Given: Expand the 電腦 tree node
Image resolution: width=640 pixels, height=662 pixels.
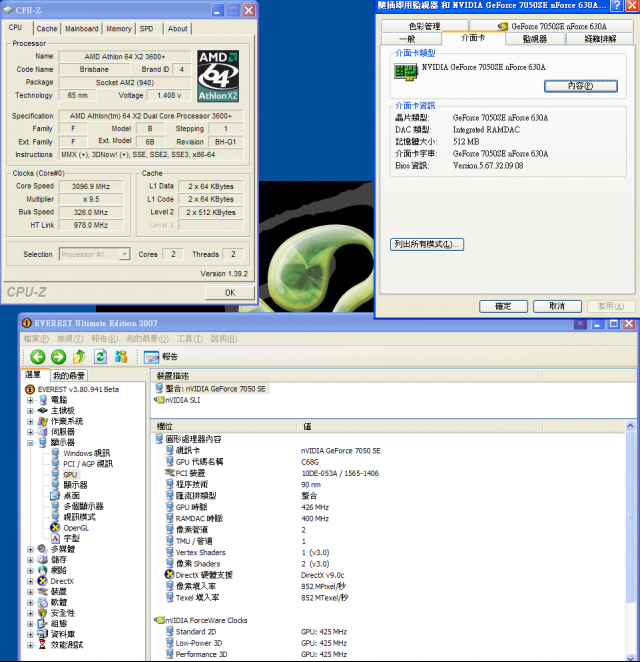Looking at the screenshot, I should [30, 399].
